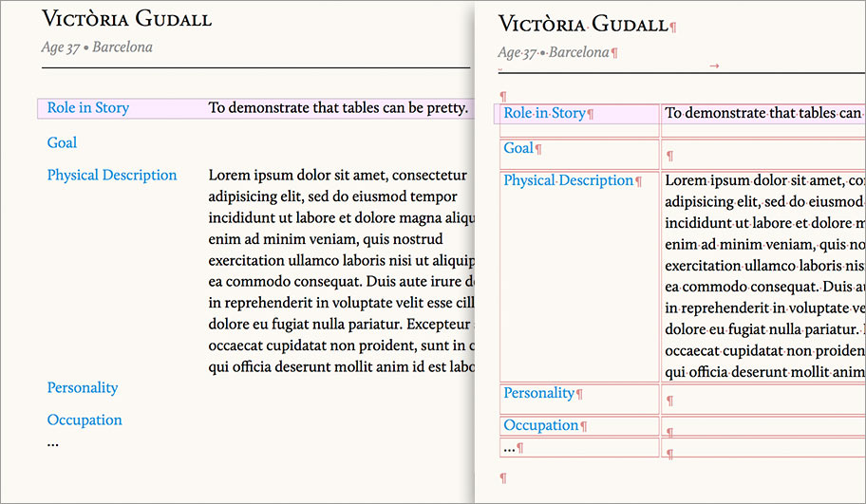Click the empty value cell beside '...¶'

pyautogui.click(x=763, y=448)
